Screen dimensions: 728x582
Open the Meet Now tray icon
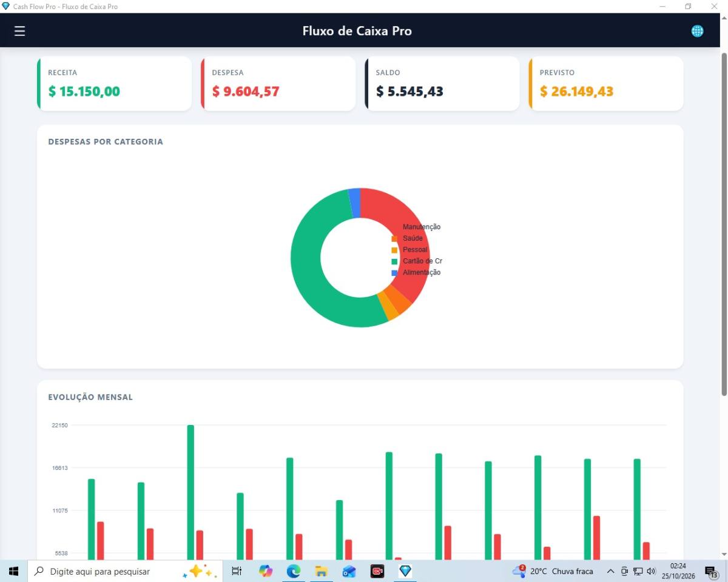coord(624,571)
